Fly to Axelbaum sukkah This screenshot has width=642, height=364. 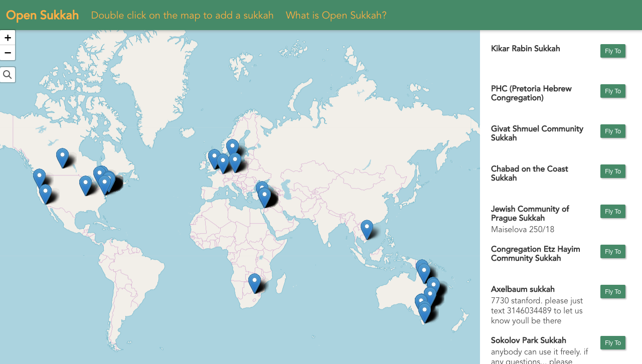pyautogui.click(x=613, y=292)
